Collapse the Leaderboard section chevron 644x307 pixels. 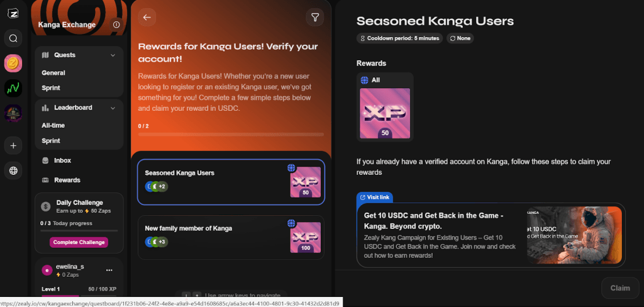point(113,108)
